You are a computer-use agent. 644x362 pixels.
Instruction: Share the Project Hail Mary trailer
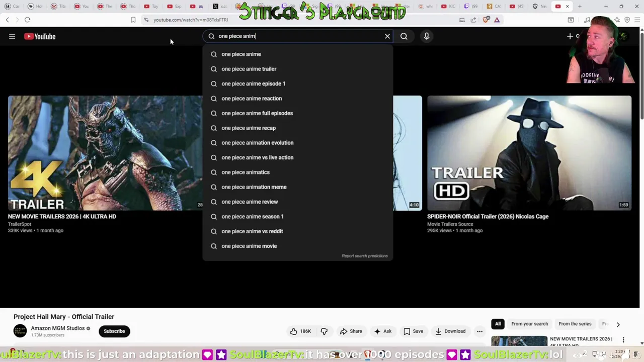click(351, 331)
